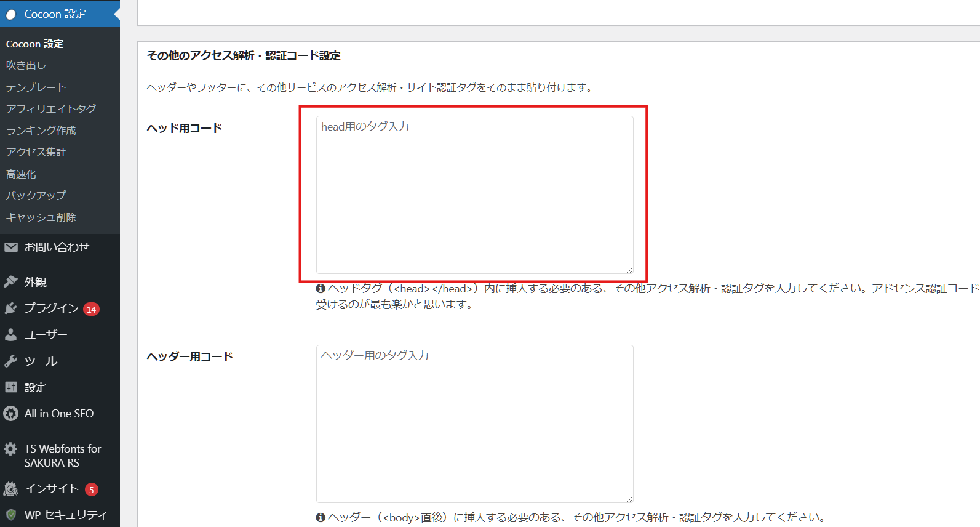Click the お問い合わせ envelope icon
This screenshot has height=527, width=980.
[11, 247]
